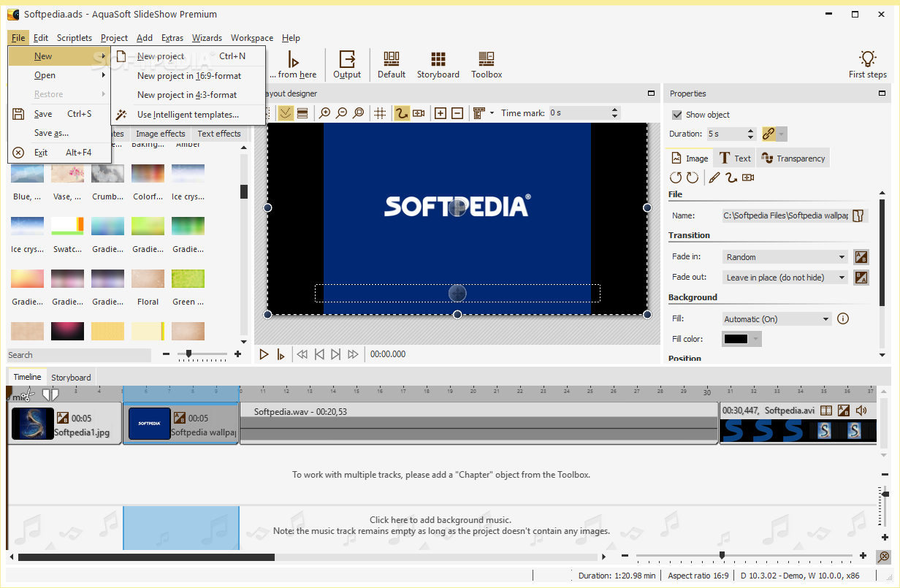Click plus box icon in designer toolbar

pos(441,113)
